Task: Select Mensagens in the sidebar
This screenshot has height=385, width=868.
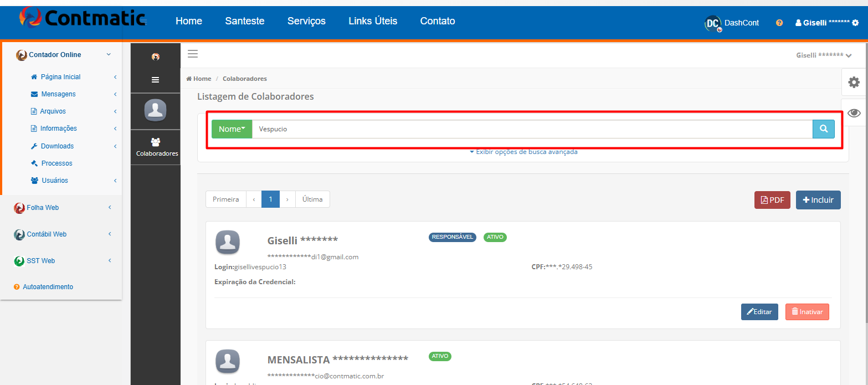Action: pos(58,94)
